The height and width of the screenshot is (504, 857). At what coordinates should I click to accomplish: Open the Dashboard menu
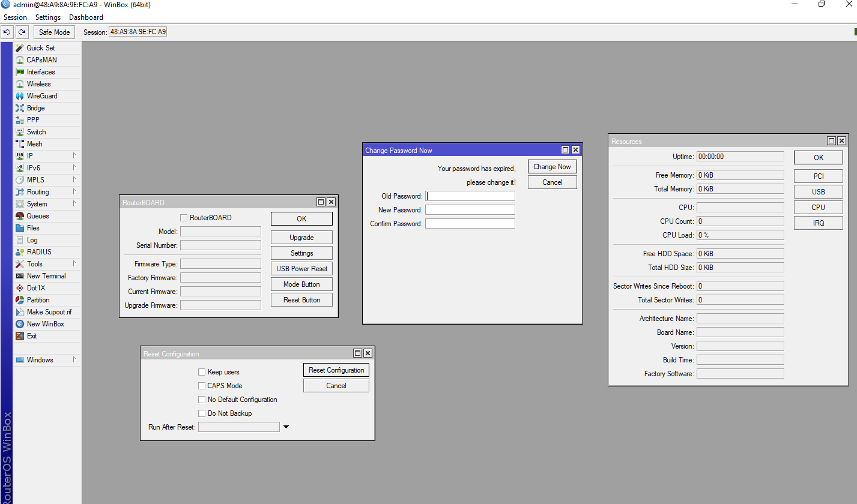pyautogui.click(x=86, y=17)
